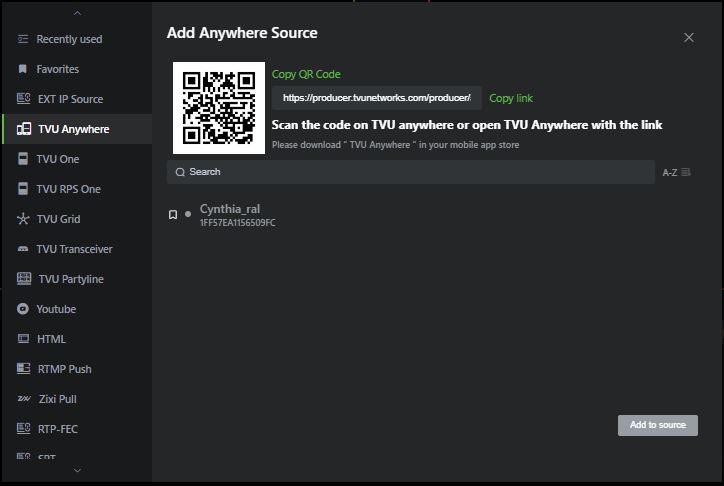Click into the Search field
This screenshot has width=724, height=486.
pos(410,172)
